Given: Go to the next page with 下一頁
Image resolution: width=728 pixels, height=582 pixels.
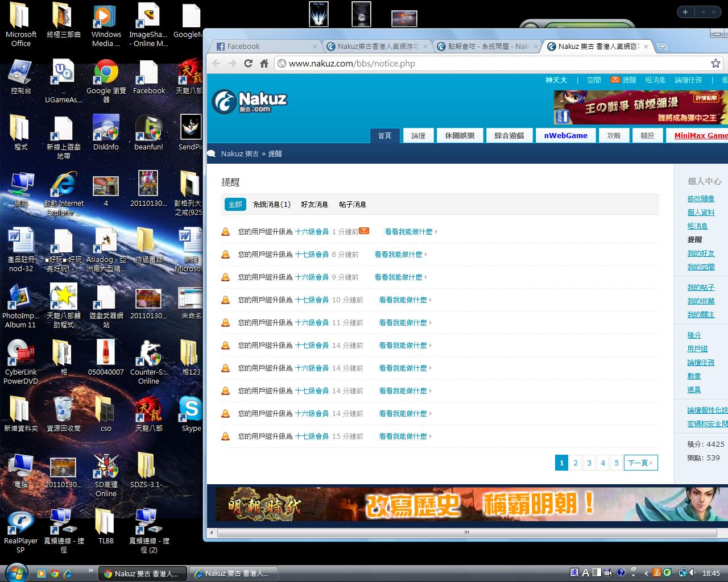Looking at the screenshot, I should tap(640, 463).
